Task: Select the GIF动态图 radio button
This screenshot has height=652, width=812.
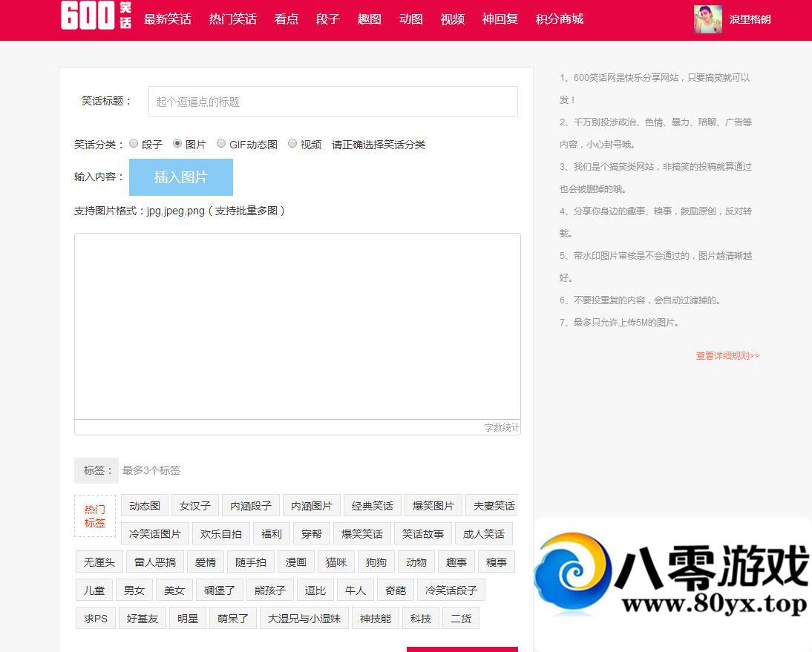Action: tap(221, 144)
